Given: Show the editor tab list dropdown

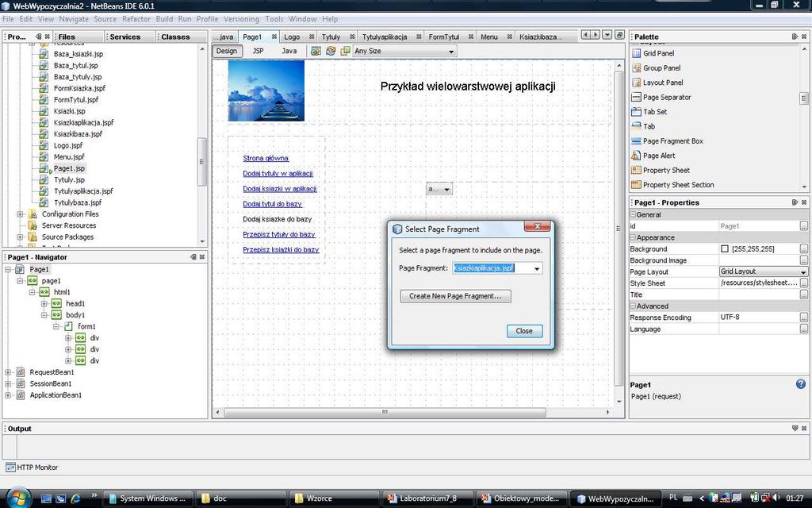Looking at the screenshot, I should click(607, 35).
